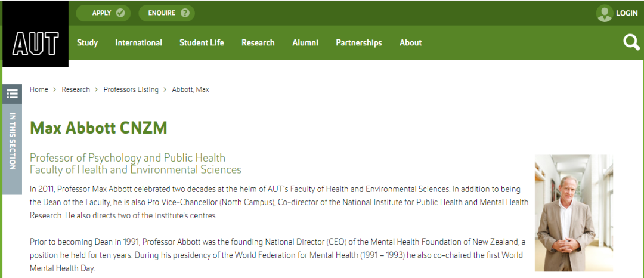Open the About menu
Image resolution: width=644 pixels, height=278 pixels.
(x=411, y=43)
